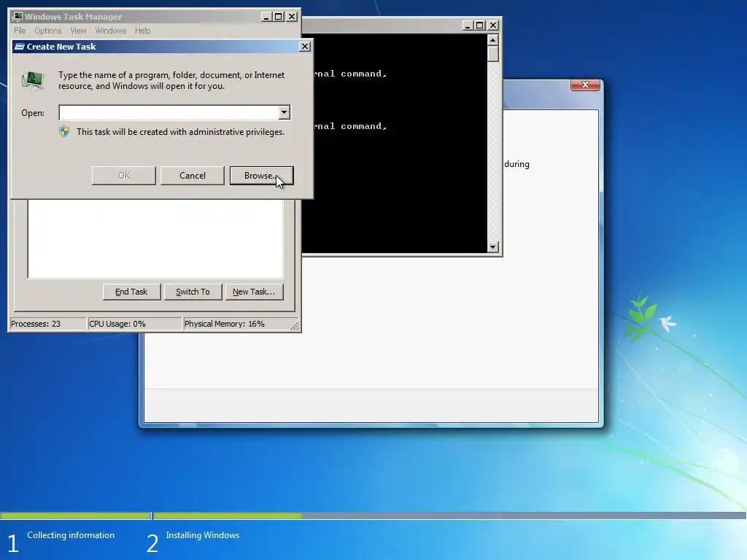
Task: Click the grayed OK button in Create New Task
Action: pos(124,175)
